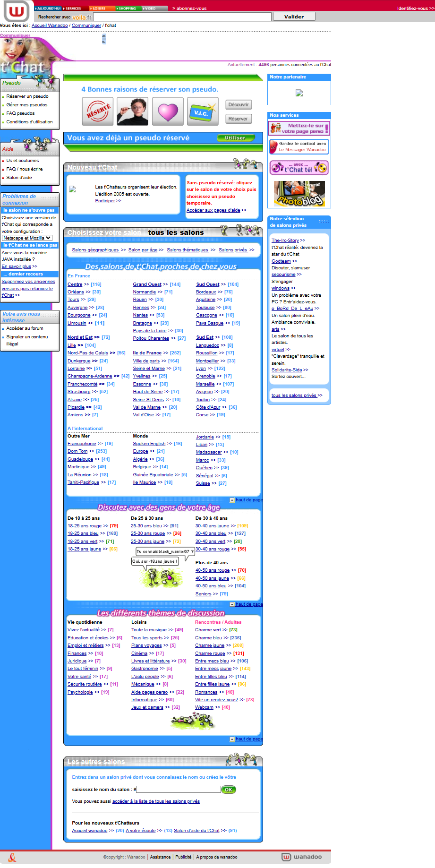Screen dimensions: 435x868
Task: Enter the Webcam salon
Action: pos(204,707)
